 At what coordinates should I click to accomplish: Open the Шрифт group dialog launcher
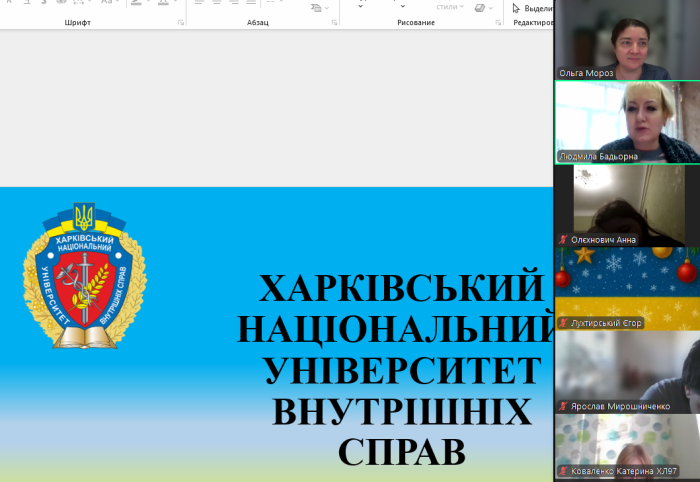click(181, 22)
